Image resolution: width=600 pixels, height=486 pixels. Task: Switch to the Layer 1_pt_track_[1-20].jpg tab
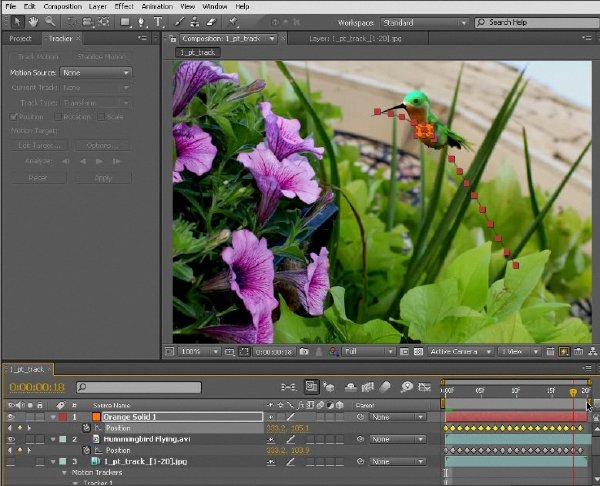point(355,39)
